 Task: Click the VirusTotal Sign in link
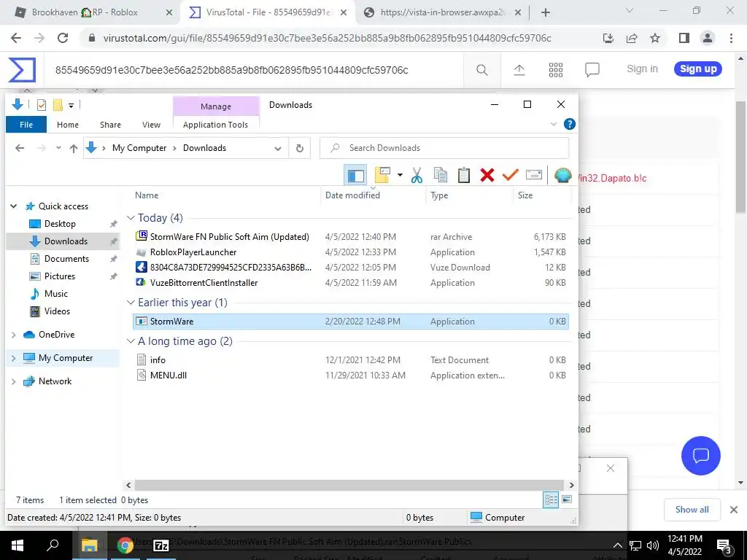pyautogui.click(x=642, y=69)
